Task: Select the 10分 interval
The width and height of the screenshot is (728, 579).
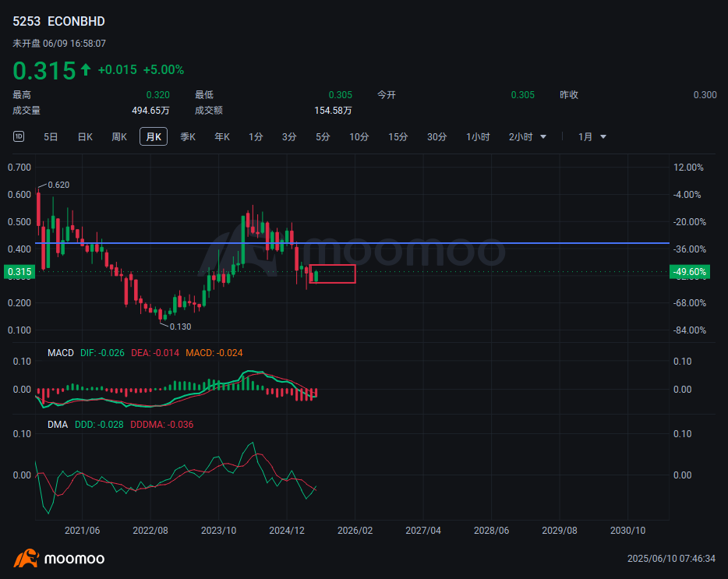Action: point(359,137)
